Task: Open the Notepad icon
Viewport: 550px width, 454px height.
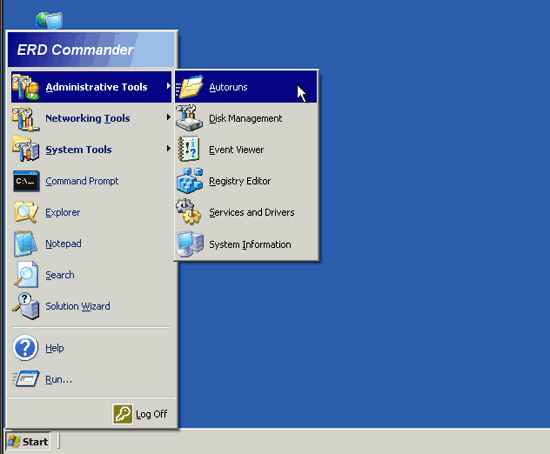Action: coord(25,243)
